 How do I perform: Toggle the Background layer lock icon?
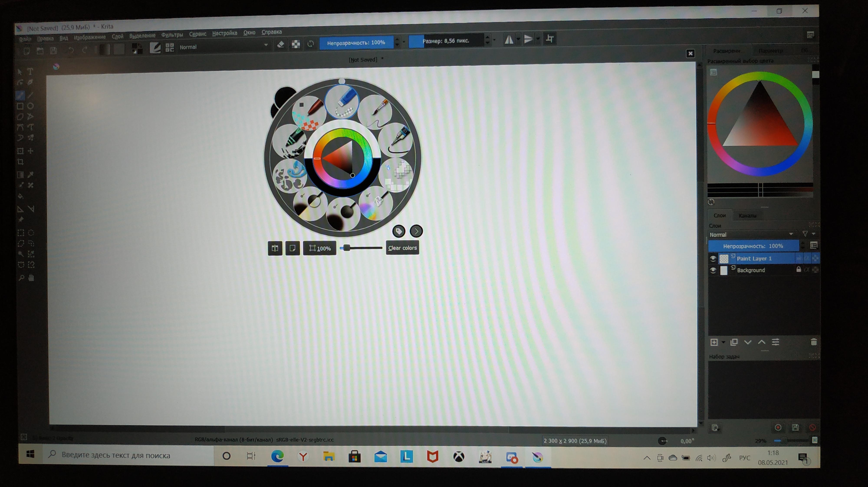click(x=798, y=270)
